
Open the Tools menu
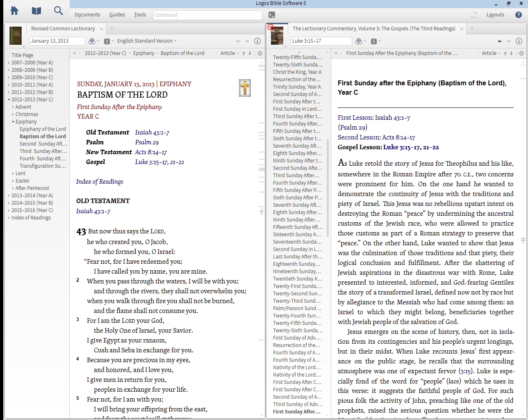[140, 15]
